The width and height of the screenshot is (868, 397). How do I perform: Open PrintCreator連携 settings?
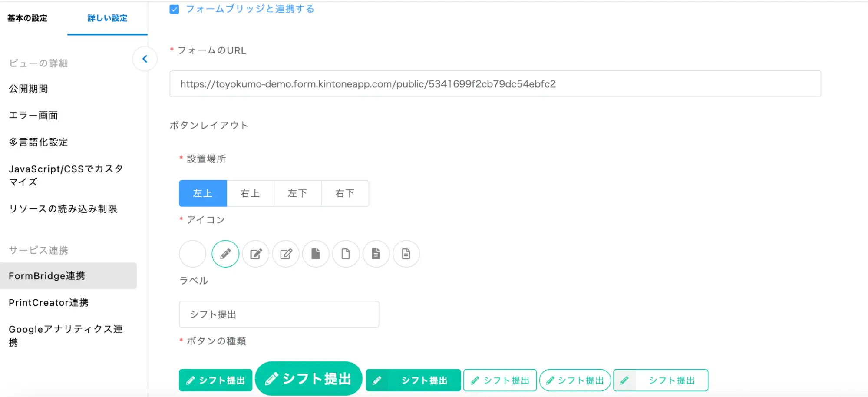49,302
